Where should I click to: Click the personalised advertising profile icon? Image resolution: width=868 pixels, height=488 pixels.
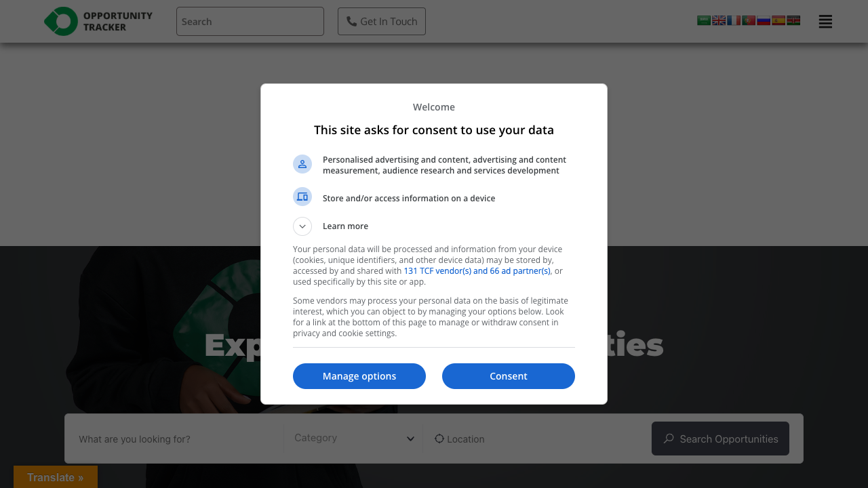pos(302,163)
